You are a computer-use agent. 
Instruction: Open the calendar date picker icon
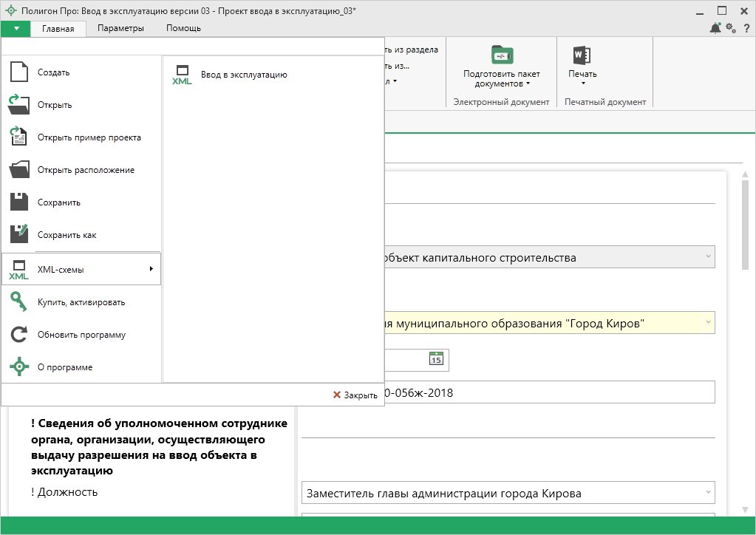(x=436, y=359)
